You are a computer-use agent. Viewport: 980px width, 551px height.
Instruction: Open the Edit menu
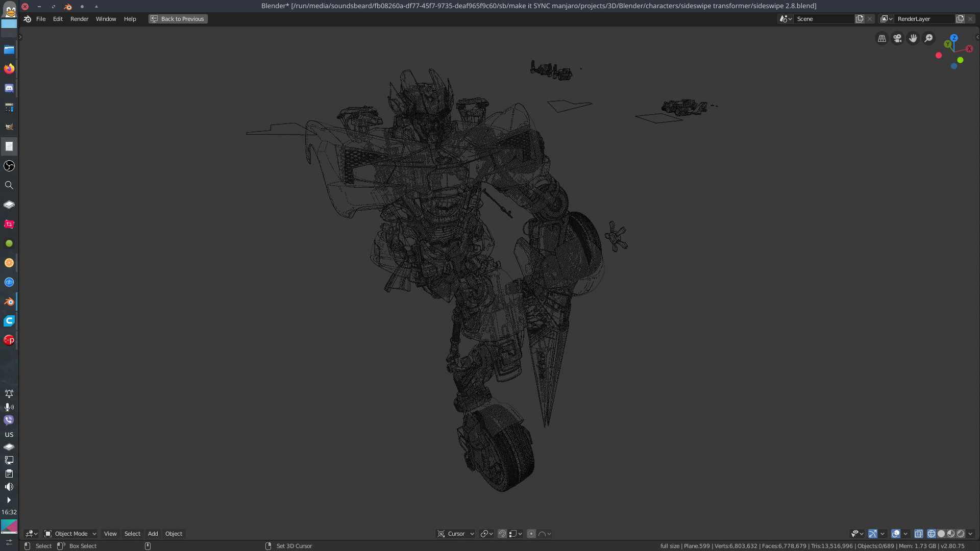(58, 19)
